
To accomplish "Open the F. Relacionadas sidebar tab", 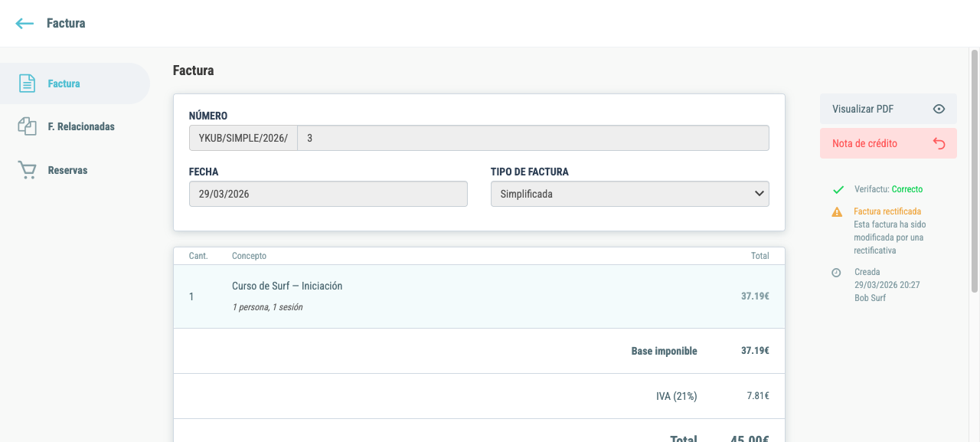I will tap(75, 126).
